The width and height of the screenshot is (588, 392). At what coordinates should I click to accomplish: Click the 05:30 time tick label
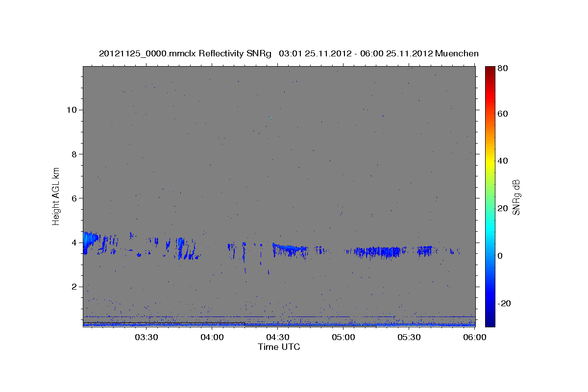click(x=409, y=337)
